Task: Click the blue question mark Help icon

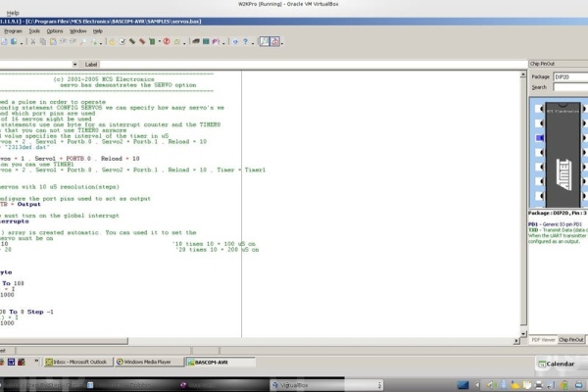Action: pyautogui.click(x=245, y=41)
